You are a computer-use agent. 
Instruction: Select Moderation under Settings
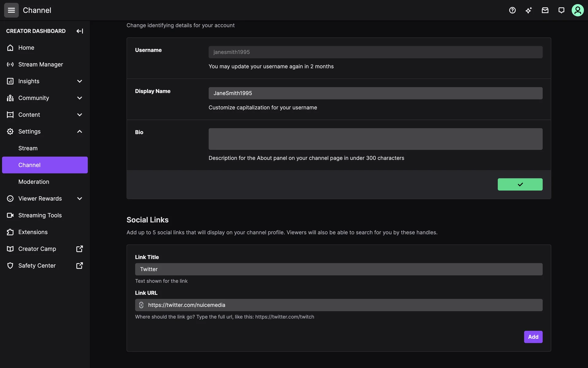34,182
